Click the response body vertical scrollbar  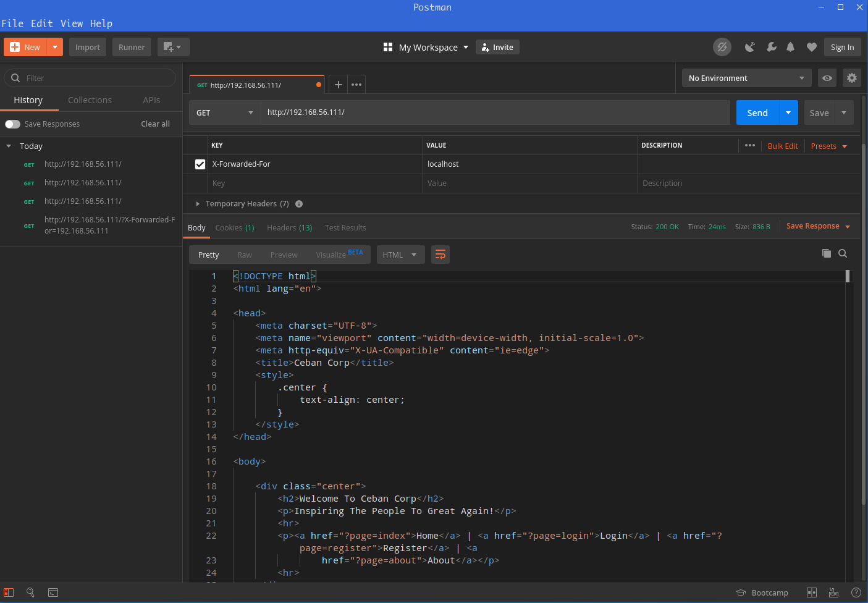848,277
